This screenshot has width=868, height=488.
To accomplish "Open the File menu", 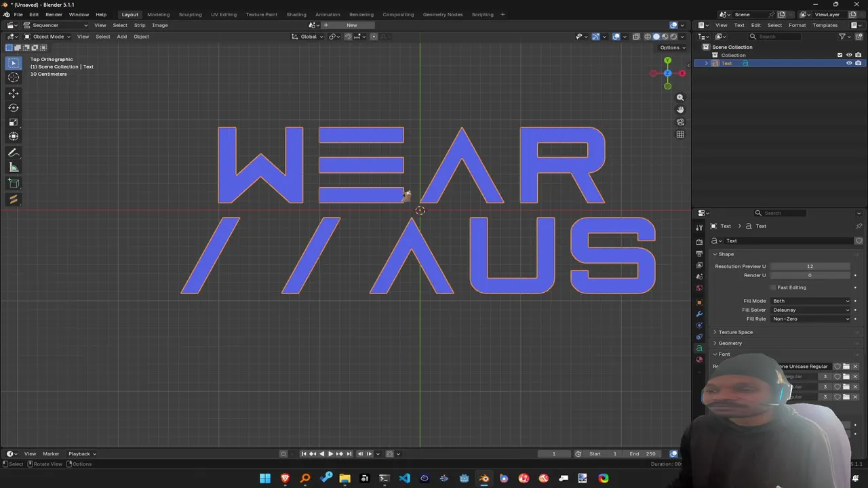I will [18, 14].
